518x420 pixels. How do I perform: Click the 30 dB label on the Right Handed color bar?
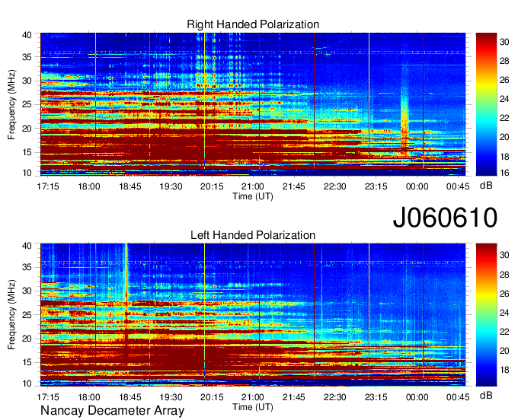(x=504, y=42)
